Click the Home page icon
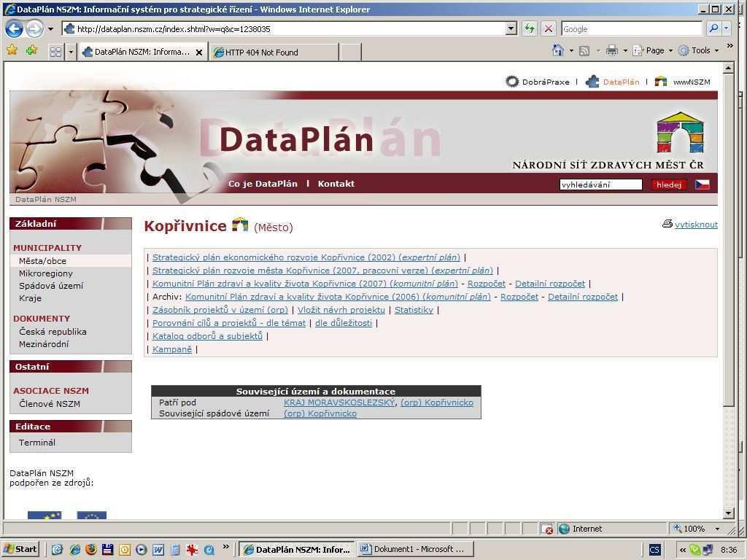The width and height of the screenshot is (747, 560). pyautogui.click(x=558, y=50)
